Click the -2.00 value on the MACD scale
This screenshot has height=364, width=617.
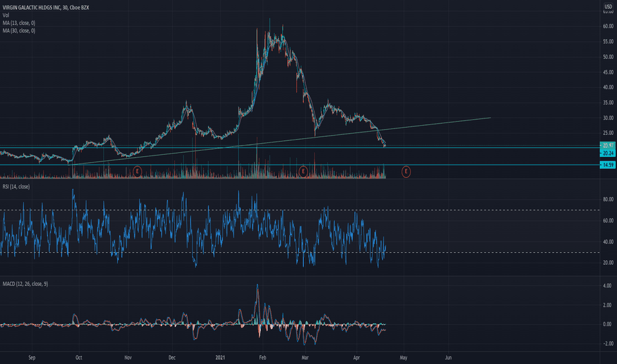point(608,343)
